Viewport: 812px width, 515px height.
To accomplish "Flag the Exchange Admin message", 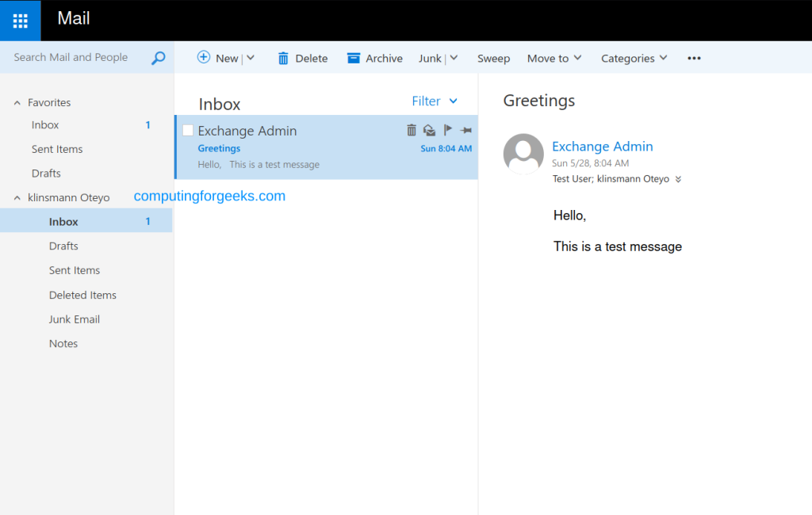I will point(447,130).
